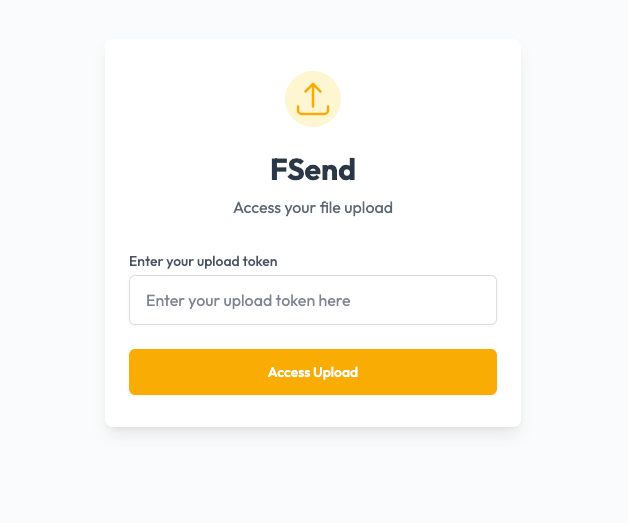Select the pale yellow circular logo badge
This screenshot has width=628, height=523.
(313, 99)
